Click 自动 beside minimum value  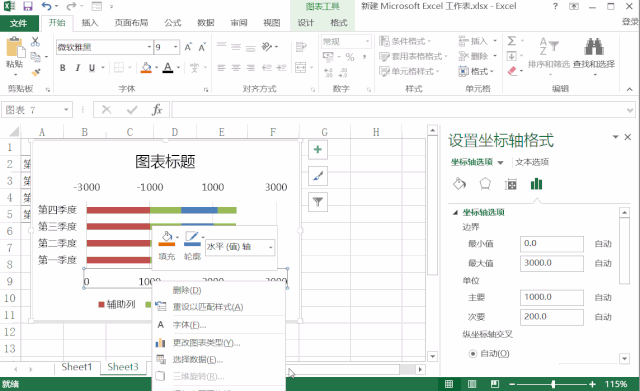[x=603, y=244]
